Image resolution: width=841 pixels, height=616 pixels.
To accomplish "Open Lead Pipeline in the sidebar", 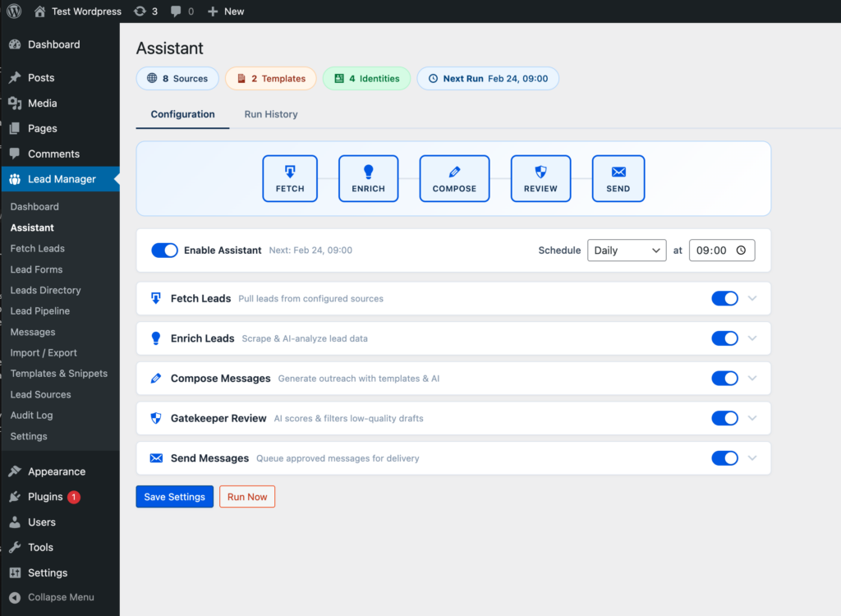I will 39,311.
